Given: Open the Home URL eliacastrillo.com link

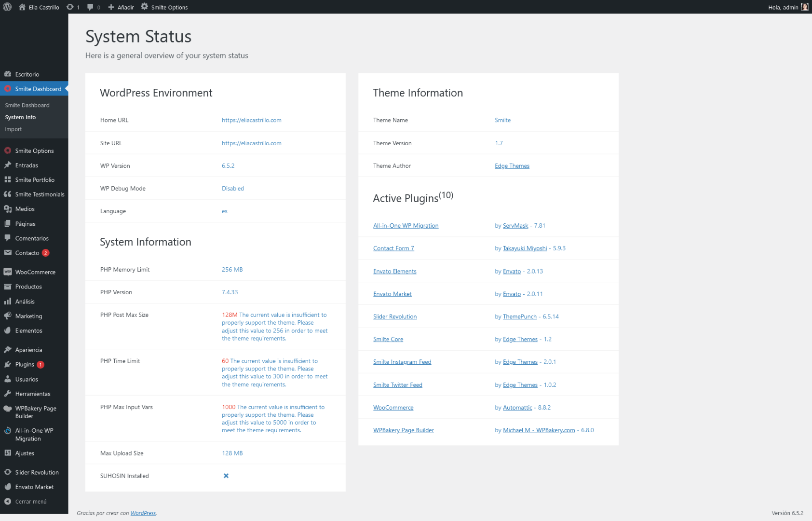Looking at the screenshot, I should point(251,120).
